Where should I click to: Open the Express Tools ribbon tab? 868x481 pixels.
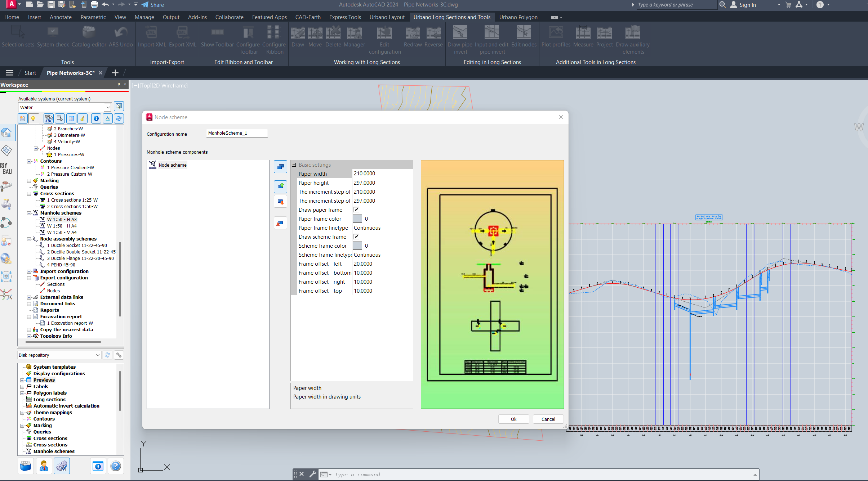[x=345, y=17]
